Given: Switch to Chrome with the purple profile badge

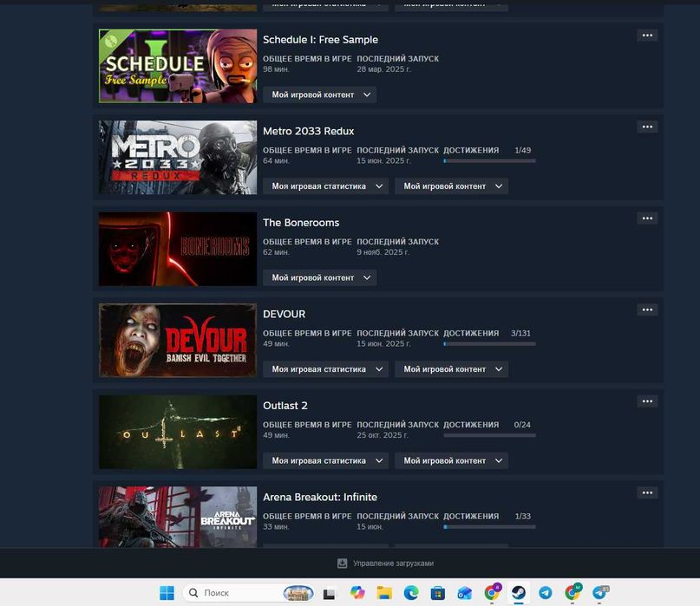Looking at the screenshot, I should (x=492, y=593).
